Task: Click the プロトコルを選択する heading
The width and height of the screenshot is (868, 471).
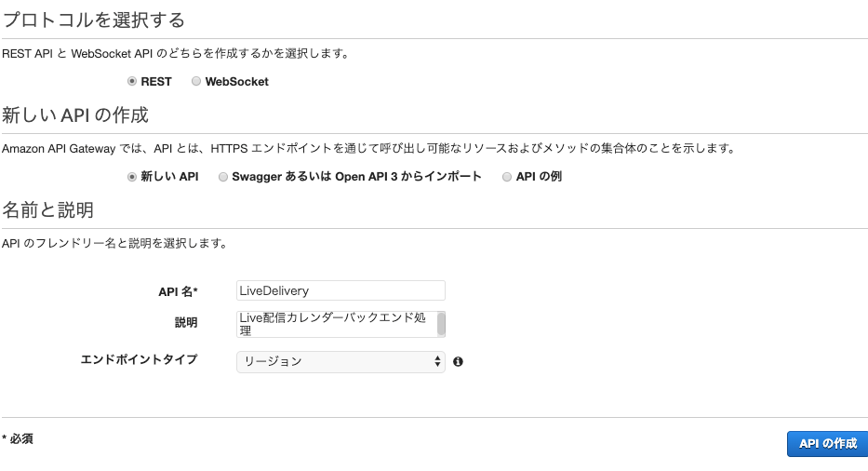Action: point(94,20)
